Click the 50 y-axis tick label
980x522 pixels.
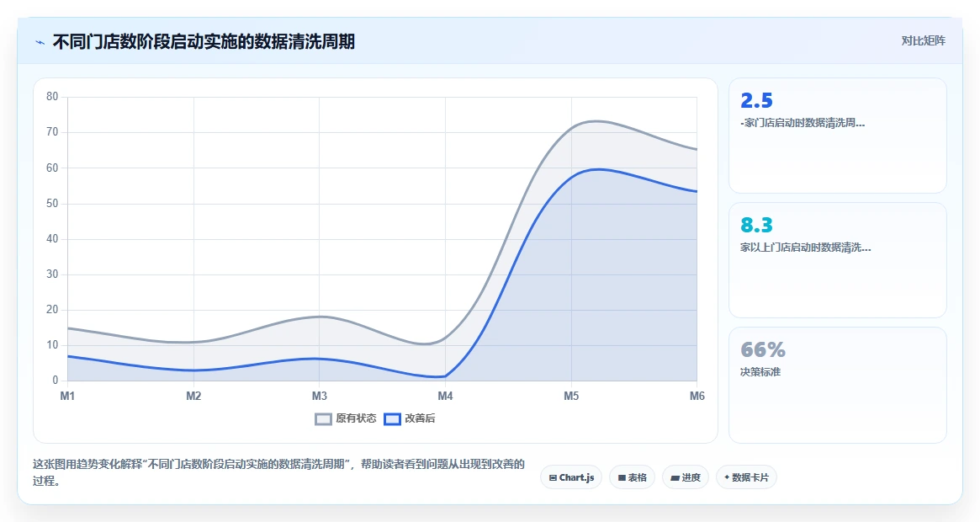[x=52, y=204]
